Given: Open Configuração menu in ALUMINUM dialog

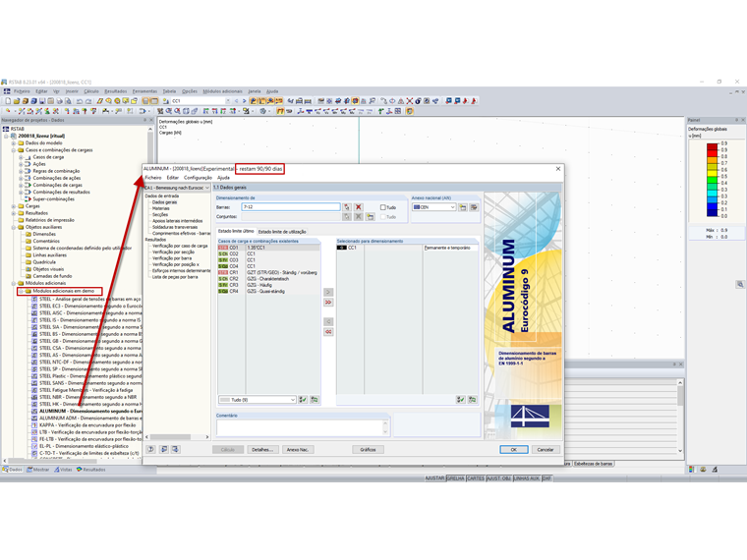Looking at the screenshot, I should [x=198, y=178].
